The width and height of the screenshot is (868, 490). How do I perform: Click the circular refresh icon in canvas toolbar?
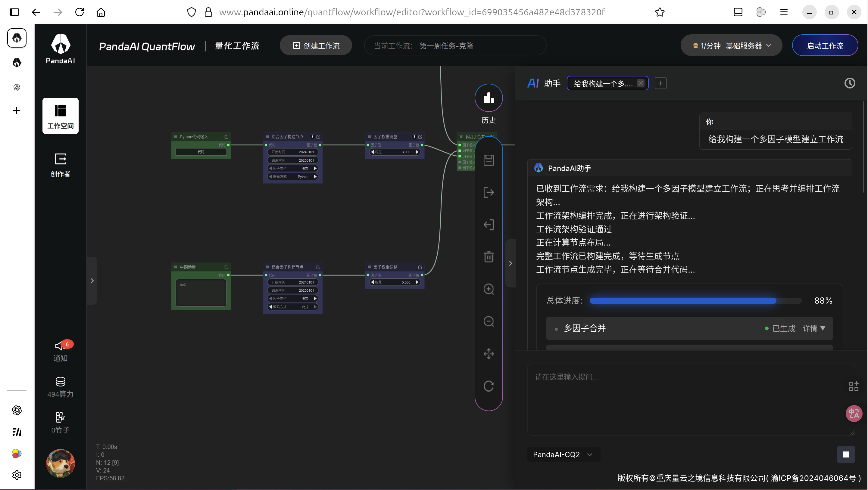pos(489,386)
